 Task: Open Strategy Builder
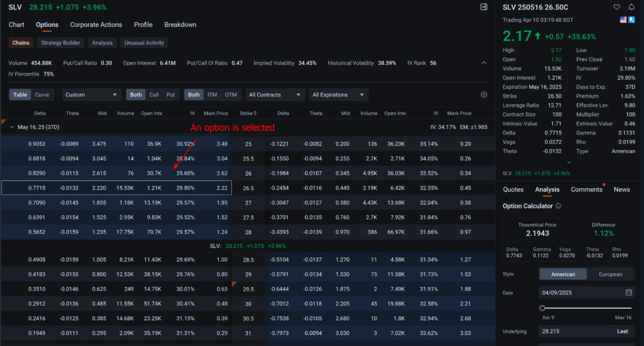point(61,43)
